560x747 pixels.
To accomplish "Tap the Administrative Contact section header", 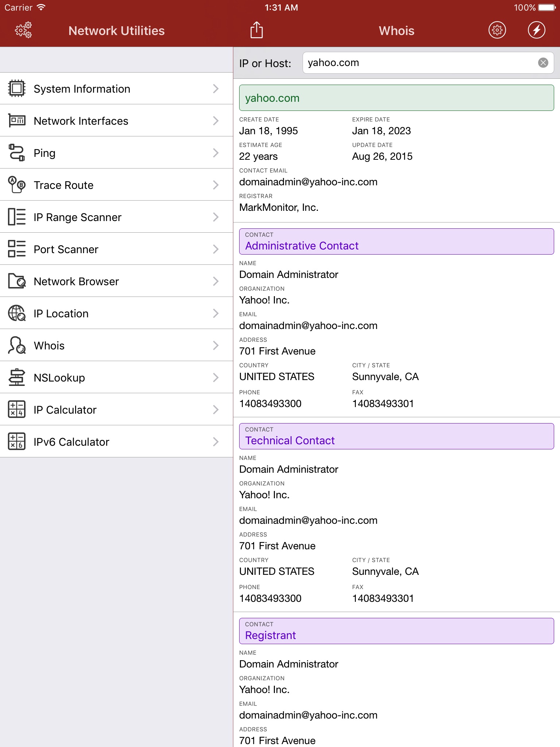I will pyautogui.click(x=396, y=241).
